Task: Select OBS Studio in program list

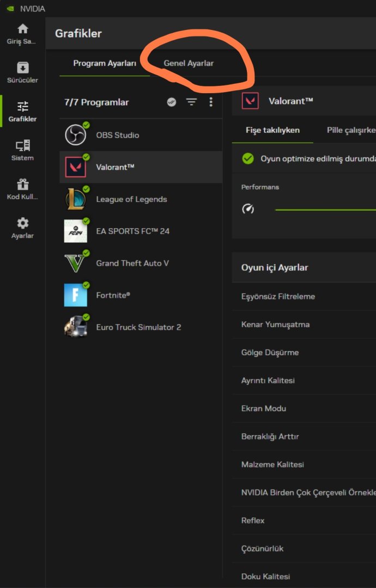Action: click(141, 135)
